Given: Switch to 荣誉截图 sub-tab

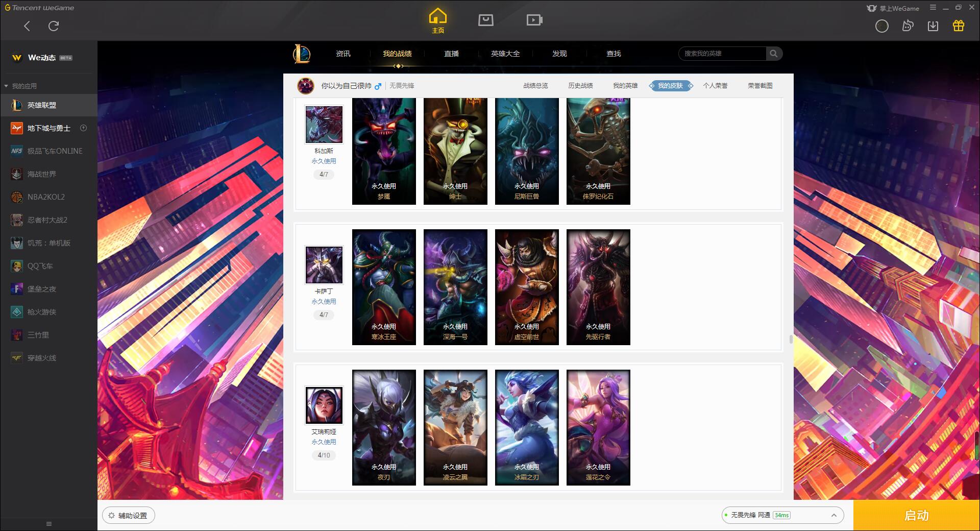Looking at the screenshot, I should click(760, 86).
